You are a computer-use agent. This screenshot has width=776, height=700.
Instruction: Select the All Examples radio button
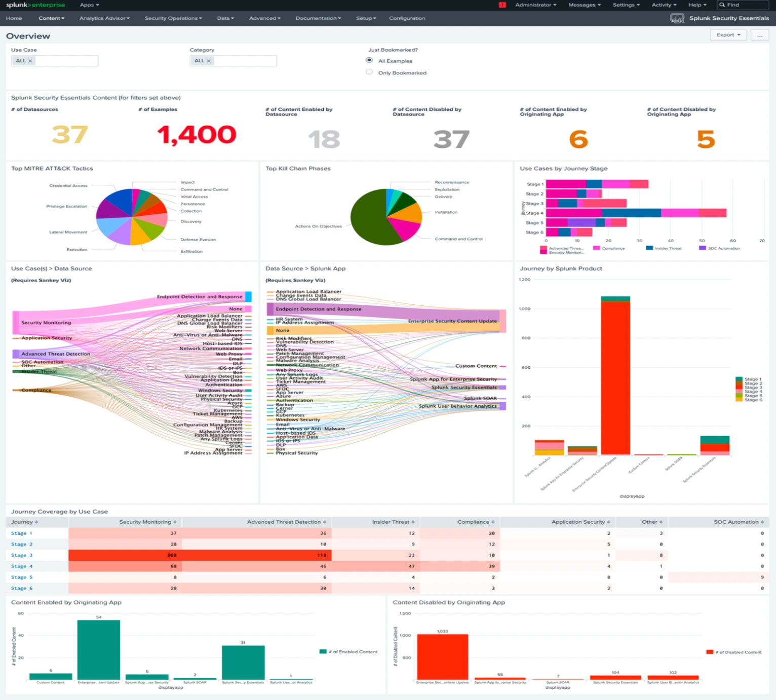369,60
